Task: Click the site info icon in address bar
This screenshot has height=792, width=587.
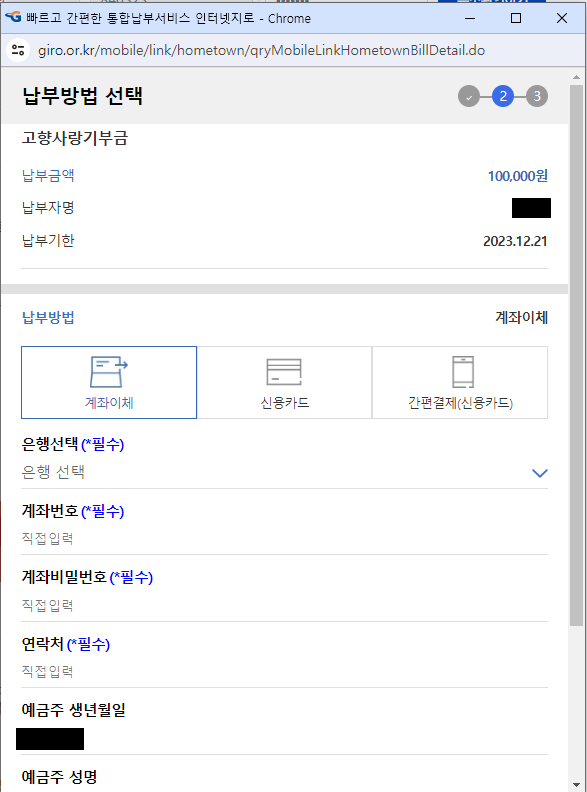Action: pyautogui.click(x=18, y=50)
